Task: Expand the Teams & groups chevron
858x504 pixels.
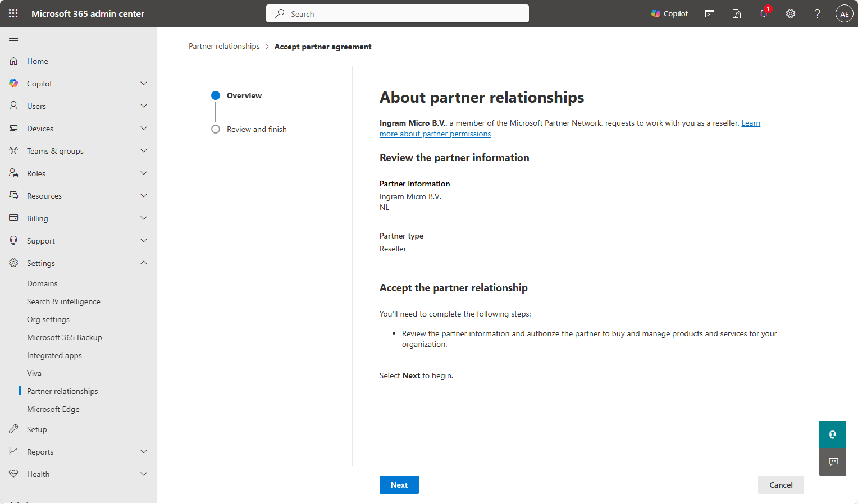Action: pyautogui.click(x=144, y=150)
